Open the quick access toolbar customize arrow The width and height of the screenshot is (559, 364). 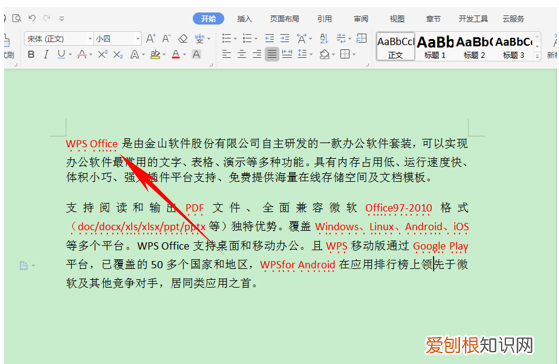(x=62, y=18)
